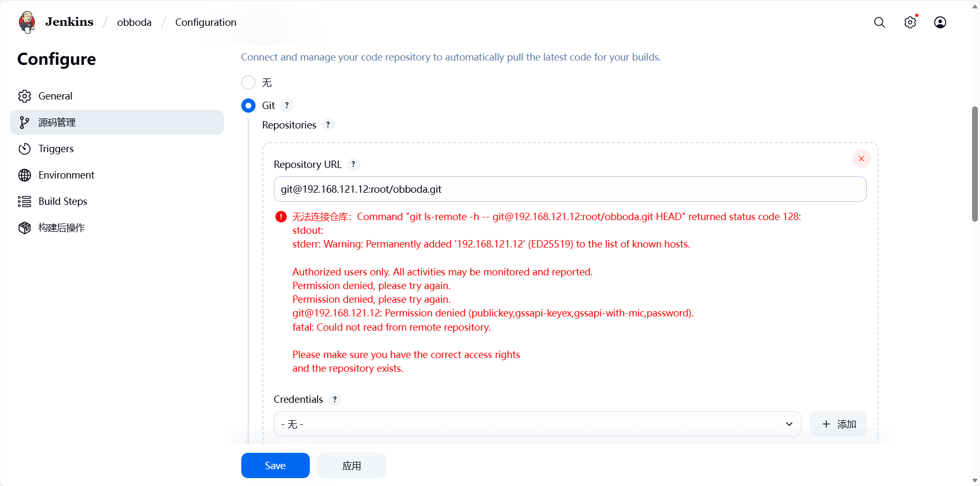Image resolution: width=980 pixels, height=486 pixels.
Task: Click the "Repositories" label text
Action: pos(289,125)
